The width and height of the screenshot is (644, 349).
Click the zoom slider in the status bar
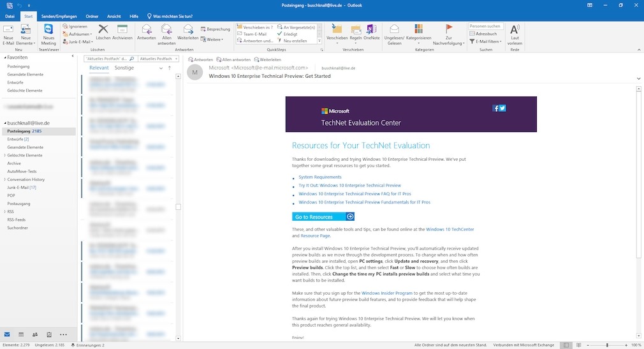[607, 345]
